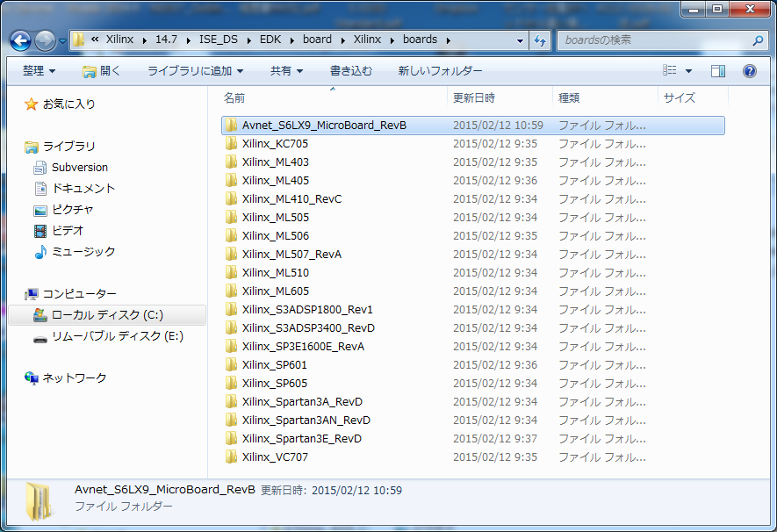Screen dimensions: 777x532
Task: Navigate to ISE_DS in the address breadcrumb
Action: 219,40
